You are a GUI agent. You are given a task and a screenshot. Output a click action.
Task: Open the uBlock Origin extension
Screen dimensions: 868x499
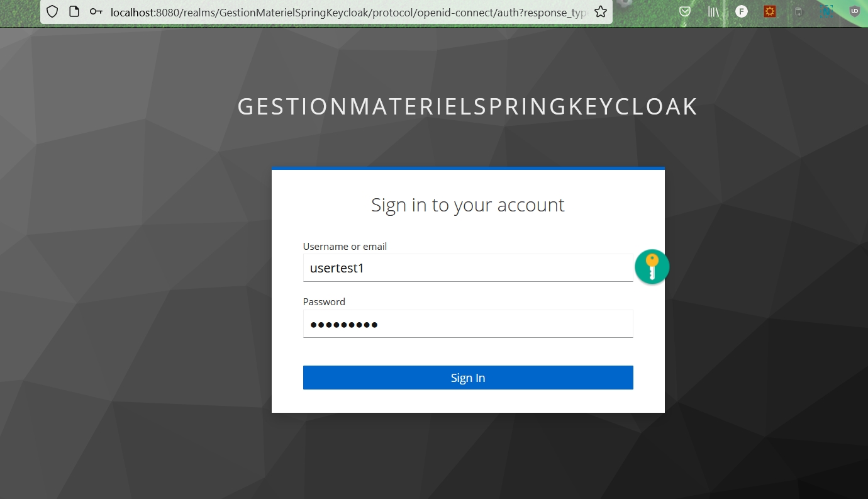pos(854,11)
